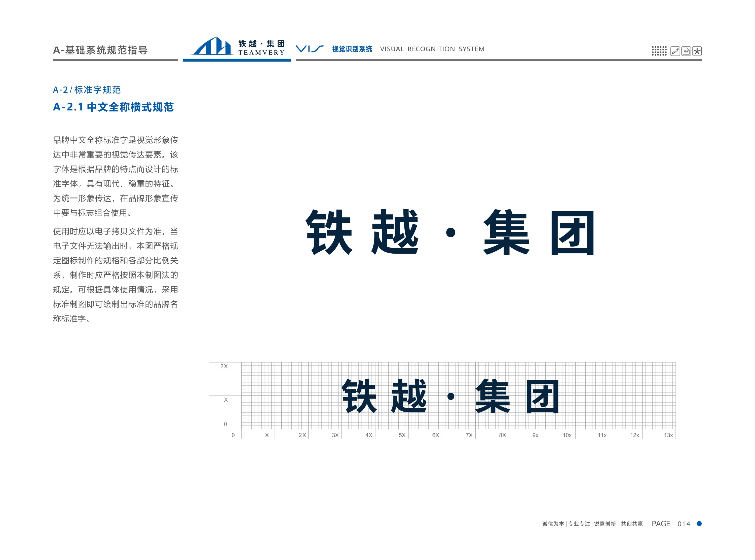Click the line 准字体，具有现代、稳重的特征。

tap(114, 184)
